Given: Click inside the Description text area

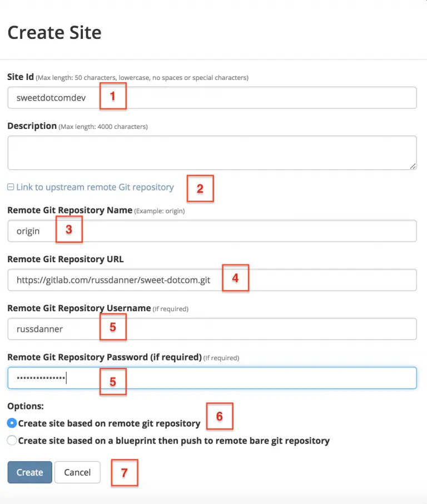Looking at the screenshot, I should 211,152.
